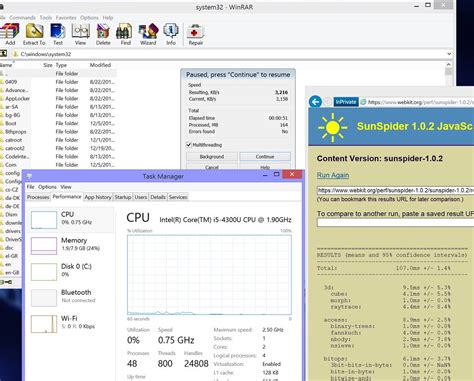Select Wi-Fi in Task Manager sidebar

pyautogui.click(x=44, y=324)
